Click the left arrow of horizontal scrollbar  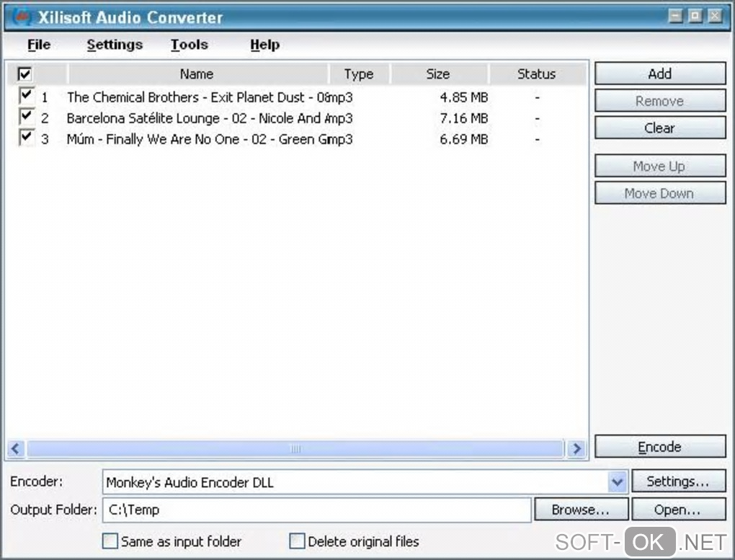pyautogui.click(x=16, y=449)
